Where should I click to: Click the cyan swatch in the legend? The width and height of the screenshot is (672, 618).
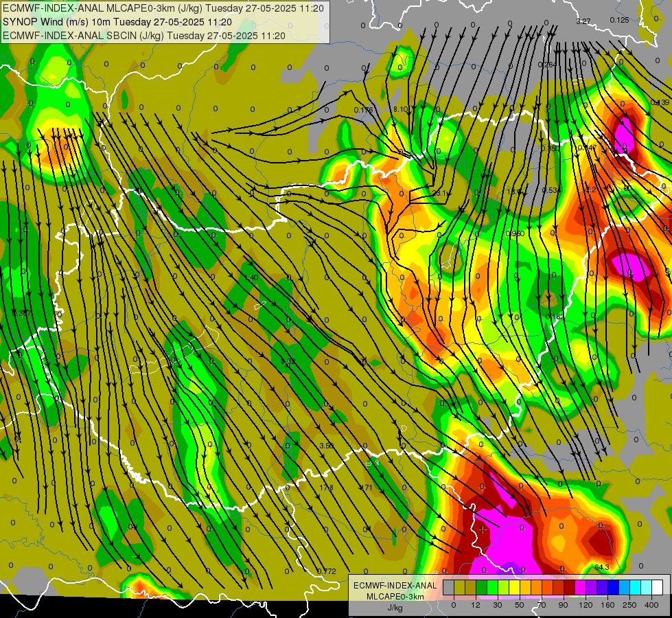click(x=636, y=587)
